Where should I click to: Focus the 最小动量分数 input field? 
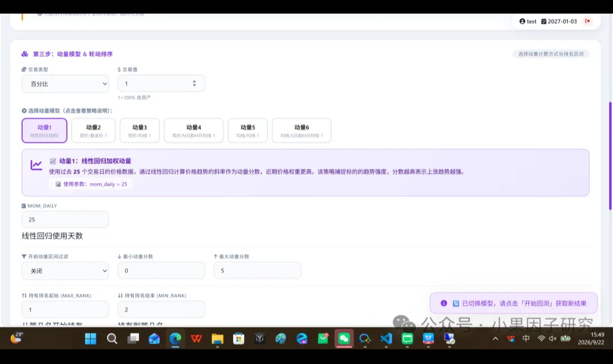coord(161,270)
